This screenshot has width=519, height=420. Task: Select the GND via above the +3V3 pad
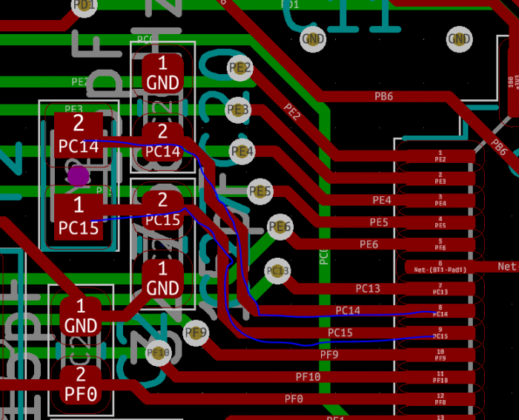(x=459, y=39)
